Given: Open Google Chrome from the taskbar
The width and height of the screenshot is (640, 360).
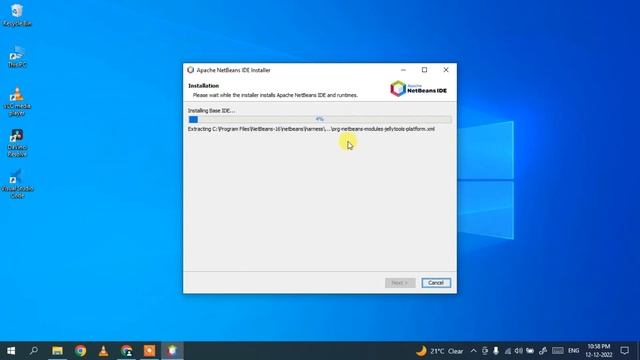Looking at the screenshot, I should (x=80, y=351).
